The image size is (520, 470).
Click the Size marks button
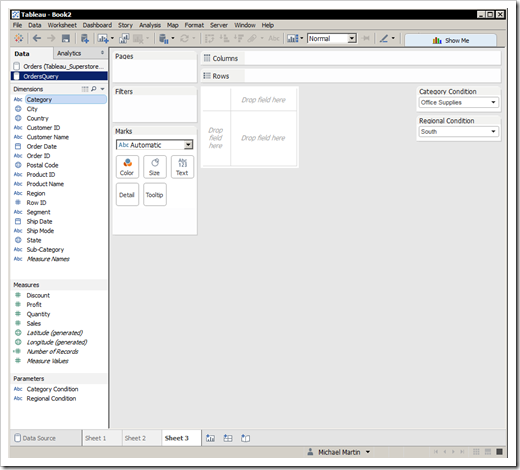pyautogui.click(x=155, y=167)
